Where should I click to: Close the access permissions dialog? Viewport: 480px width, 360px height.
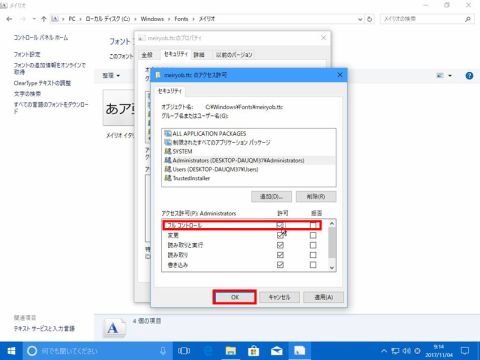pyautogui.click(x=340, y=75)
